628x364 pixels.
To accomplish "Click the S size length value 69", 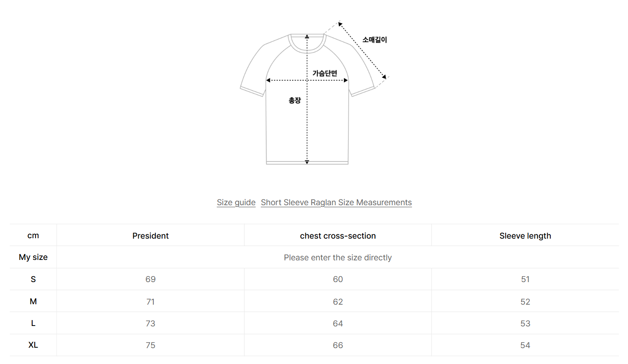I will [x=150, y=279].
